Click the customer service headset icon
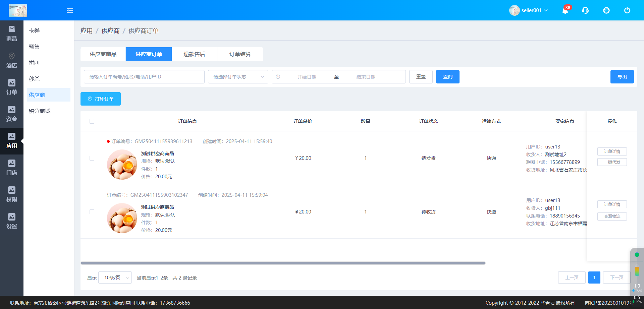 pyautogui.click(x=585, y=11)
